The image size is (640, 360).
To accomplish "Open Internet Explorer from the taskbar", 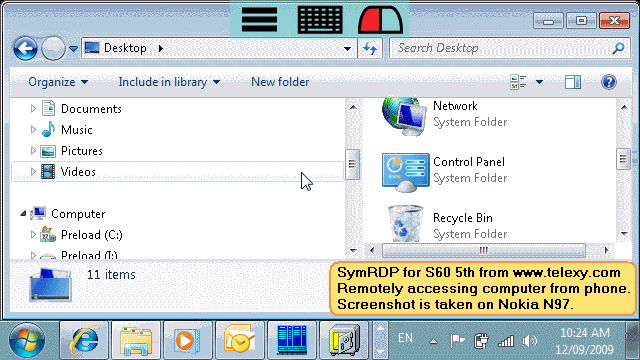I will point(84,340).
